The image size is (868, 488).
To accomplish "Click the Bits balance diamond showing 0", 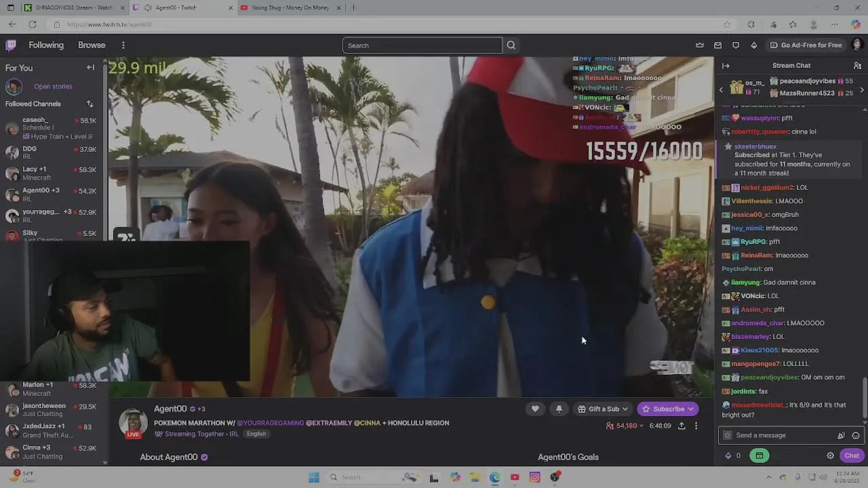I will tap(732, 455).
